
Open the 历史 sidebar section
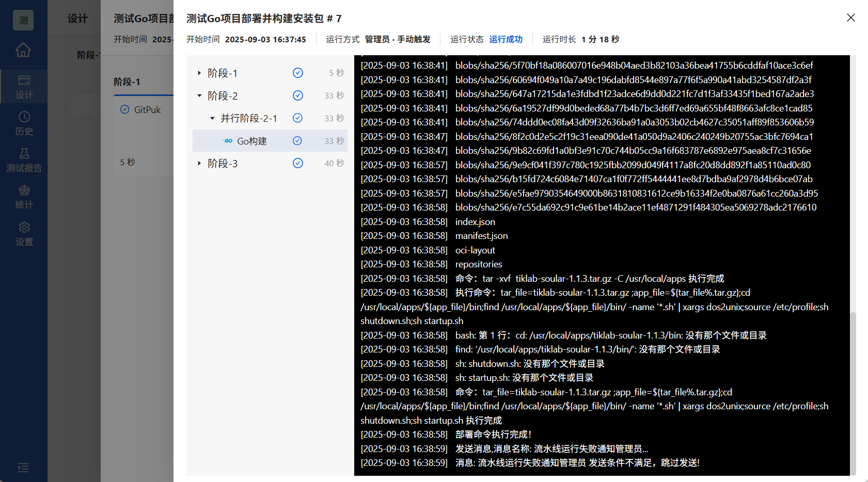point(24,123)
